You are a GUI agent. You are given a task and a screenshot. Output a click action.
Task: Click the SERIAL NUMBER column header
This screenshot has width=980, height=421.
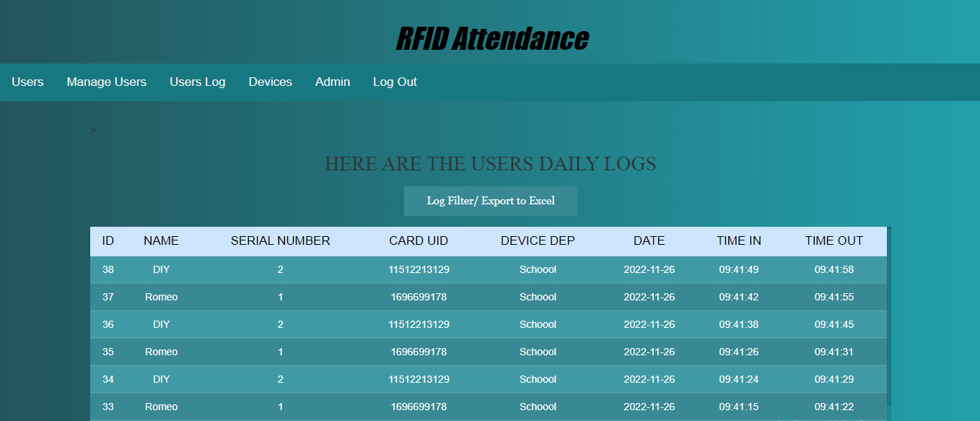tap(280, 241)
